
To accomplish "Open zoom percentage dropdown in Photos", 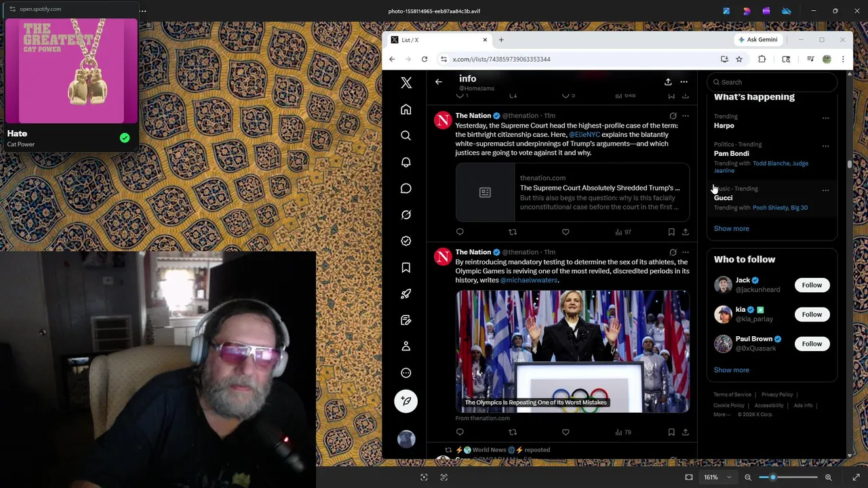I will [717, 477].
